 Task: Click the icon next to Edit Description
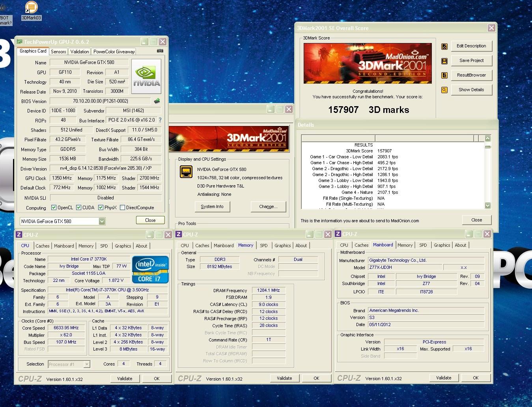(444, 47)
